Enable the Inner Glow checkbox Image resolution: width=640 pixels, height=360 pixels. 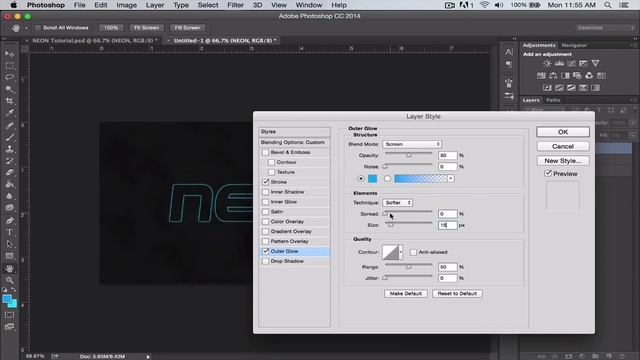(x=266, y=202)
